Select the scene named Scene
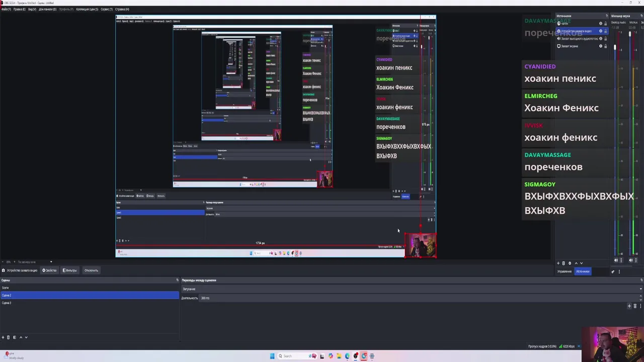644x362 pixels. 90,288
